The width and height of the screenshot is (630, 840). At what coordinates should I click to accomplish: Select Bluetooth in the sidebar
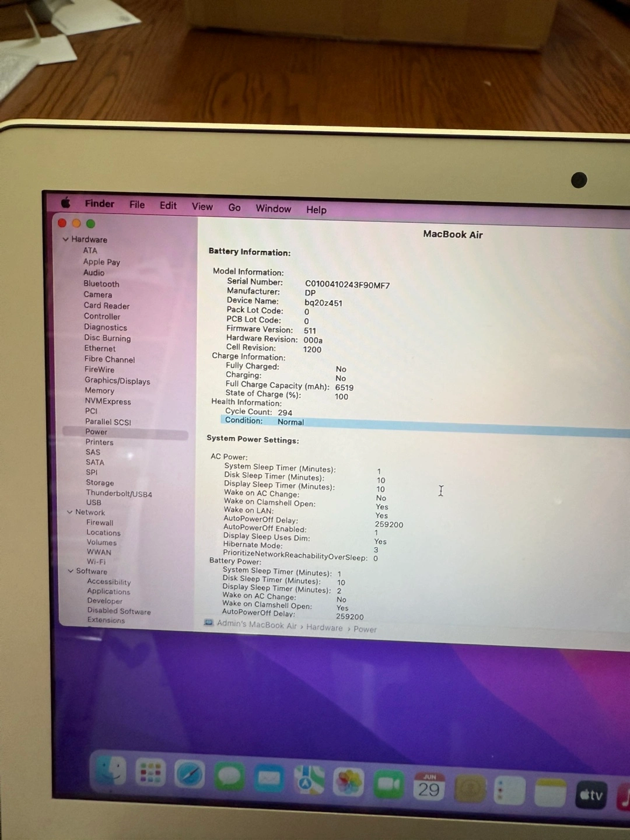click(x=101, y=283)
